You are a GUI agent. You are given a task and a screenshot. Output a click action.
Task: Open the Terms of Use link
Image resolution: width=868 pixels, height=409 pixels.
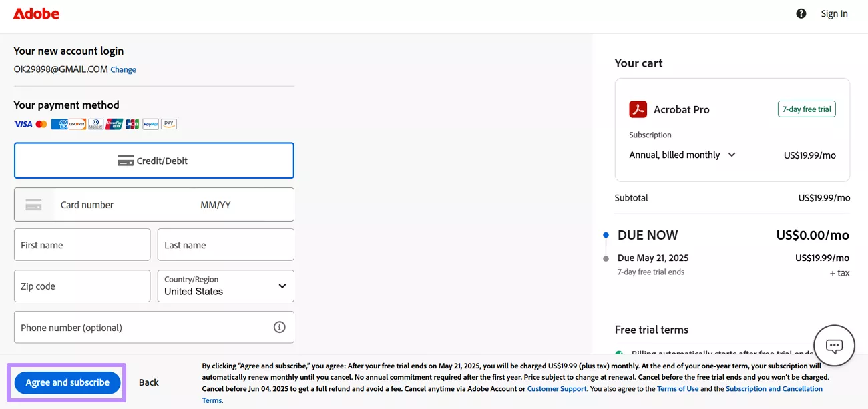(x=678, y=388)
